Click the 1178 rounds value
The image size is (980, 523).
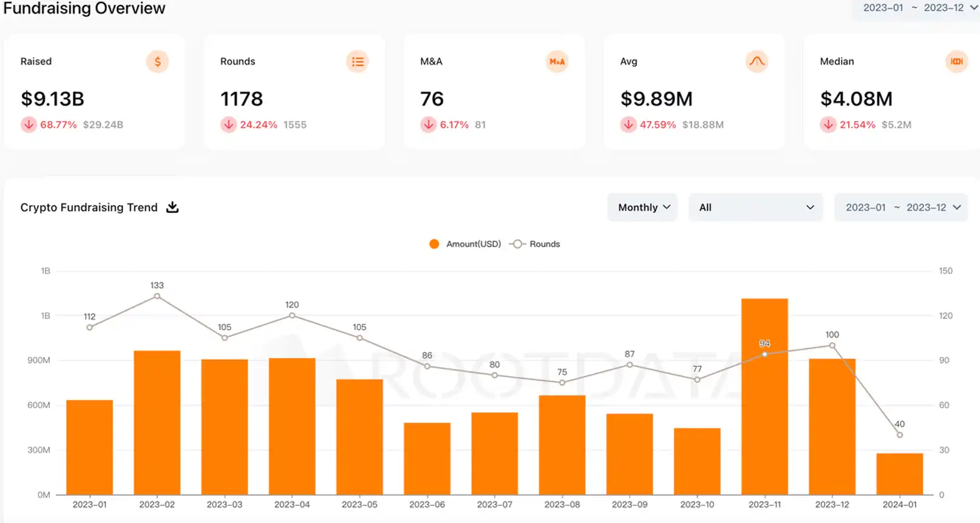(x=242, y=99)
